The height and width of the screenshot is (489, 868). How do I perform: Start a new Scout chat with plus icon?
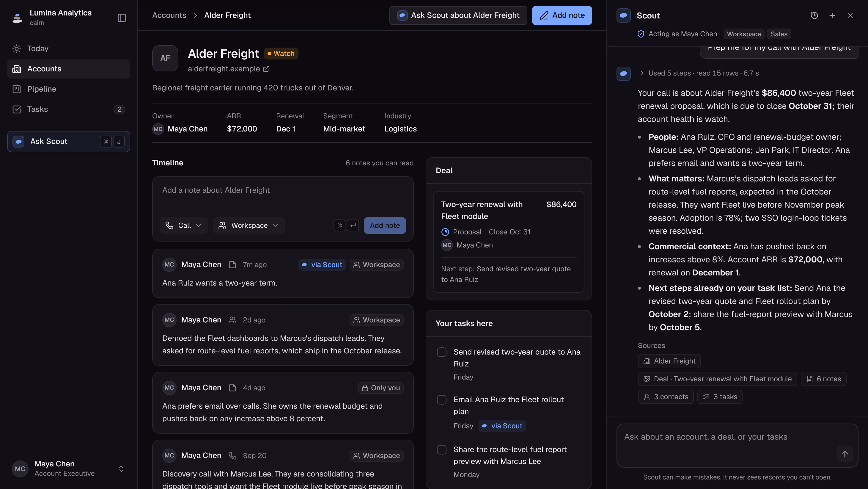(x=832, y=15)
